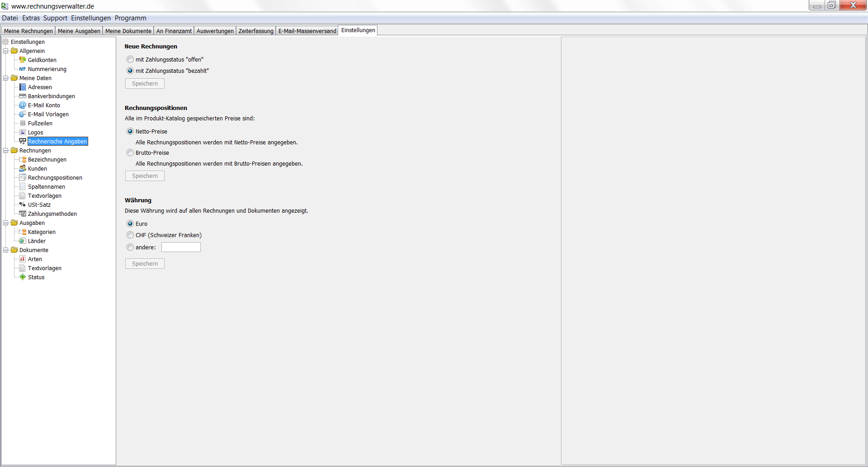Select payment status "offen" radio button
The width and height of the screenshot is (868, 467).
point(130,59)
